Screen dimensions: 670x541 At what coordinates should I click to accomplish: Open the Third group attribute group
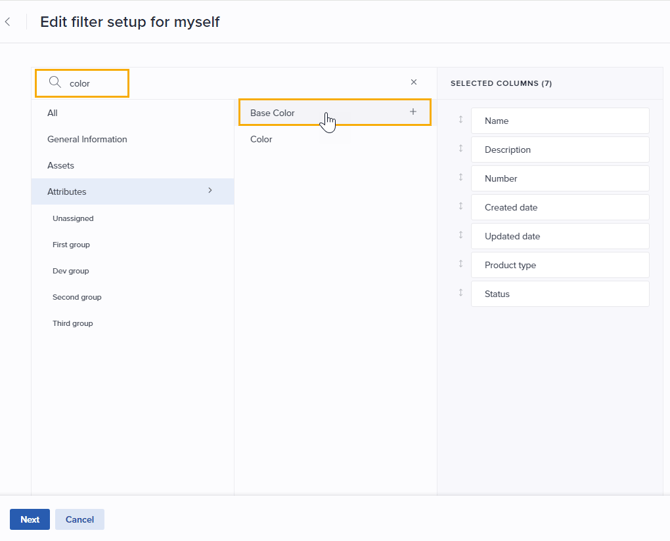73,324
